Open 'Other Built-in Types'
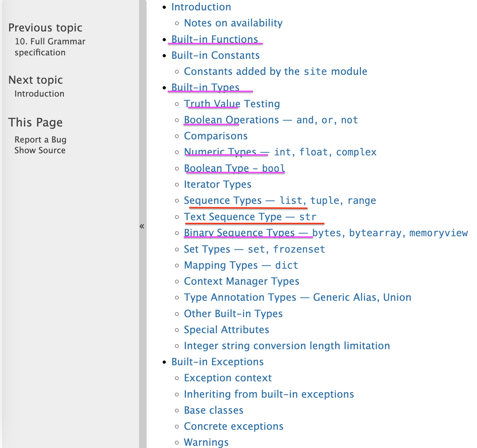Viewport: 477px width, 448px height. pos(233,314)
